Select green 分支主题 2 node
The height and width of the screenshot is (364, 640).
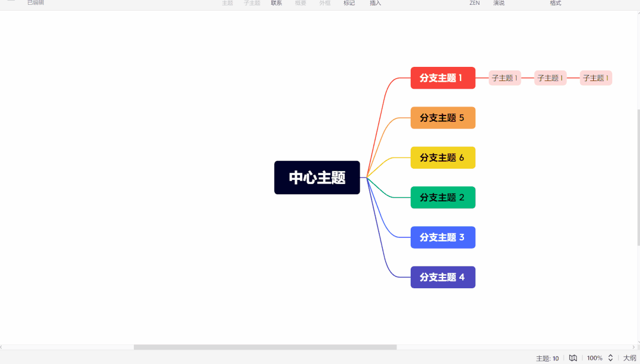coord(443,198)
